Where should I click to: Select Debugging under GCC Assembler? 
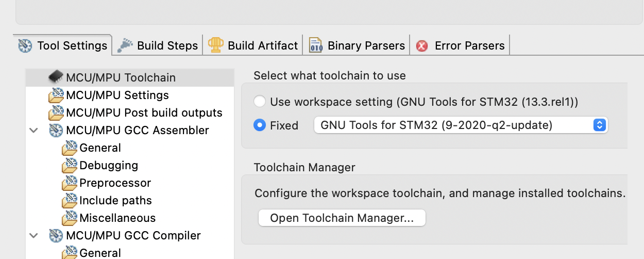point(109,166)
